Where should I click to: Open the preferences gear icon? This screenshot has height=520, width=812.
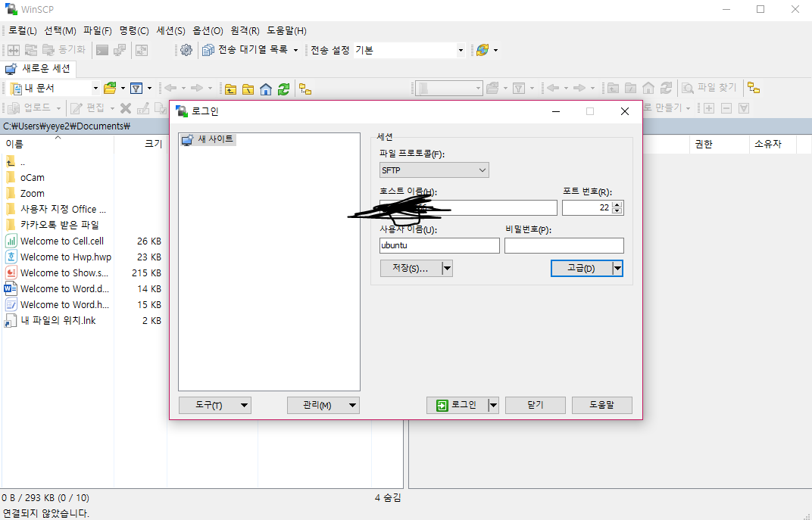tap(186, 50)
